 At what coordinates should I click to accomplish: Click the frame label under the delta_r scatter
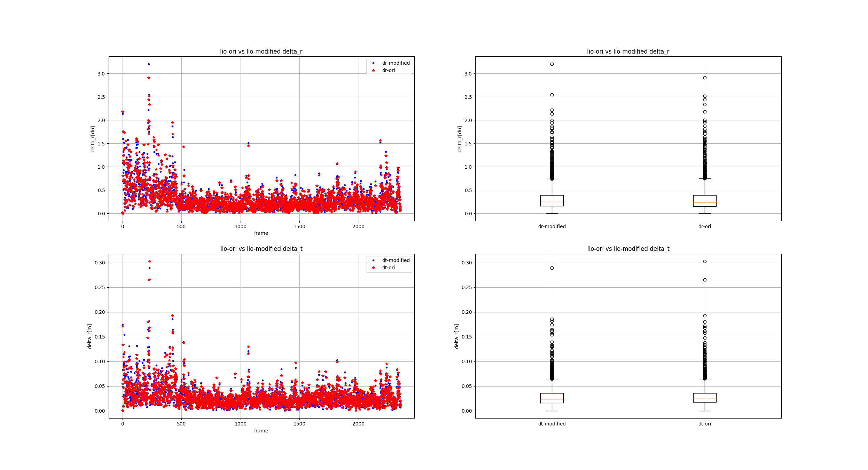[261, 233]
